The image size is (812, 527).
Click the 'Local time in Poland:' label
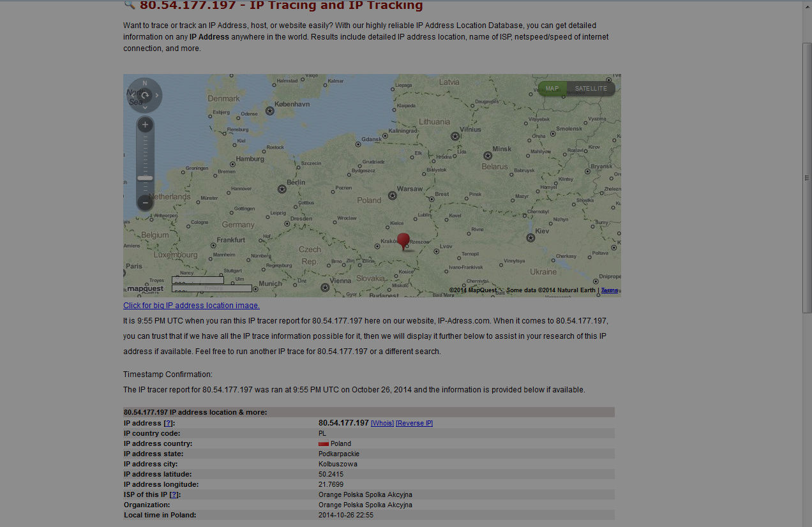tap(160, 515)
